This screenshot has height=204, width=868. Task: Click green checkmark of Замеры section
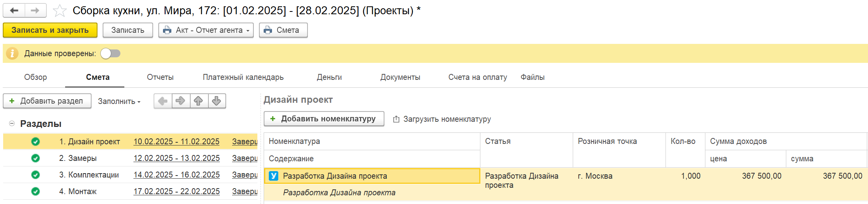pyautogui.click(x=36, y=158)
